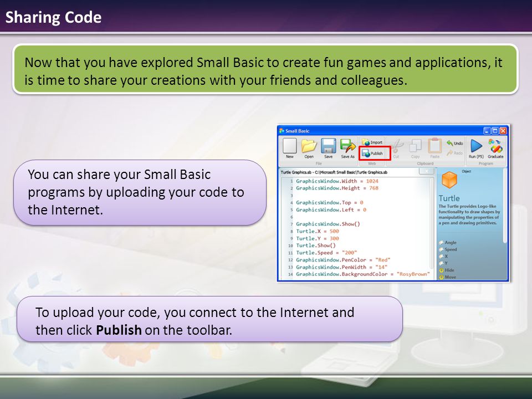The width and height of the screenshot is (532, 399).
Task: Click code line GraphicsWindow.Left = 0
Action: 331,209
